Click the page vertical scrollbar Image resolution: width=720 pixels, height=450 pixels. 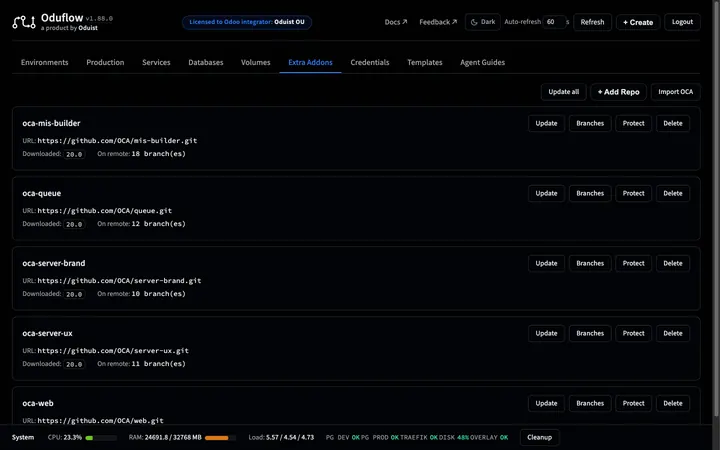pyautogui.click(x=716, y=211)
